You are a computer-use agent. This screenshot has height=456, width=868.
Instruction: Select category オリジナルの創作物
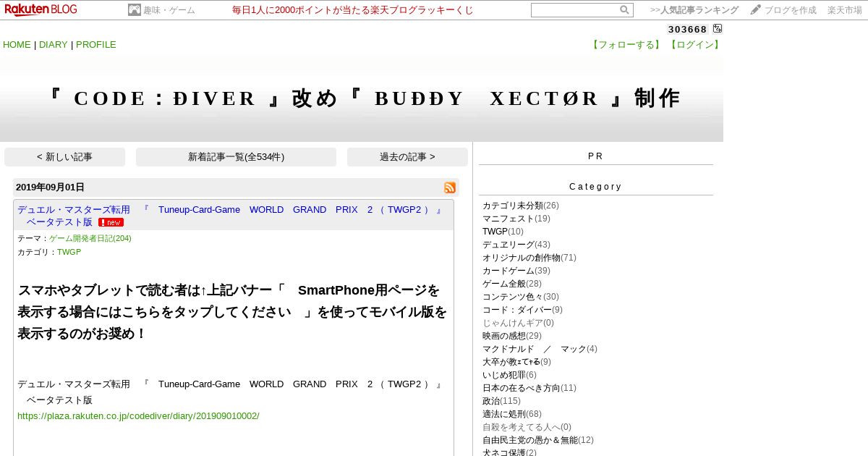click(x=522, y=258)
